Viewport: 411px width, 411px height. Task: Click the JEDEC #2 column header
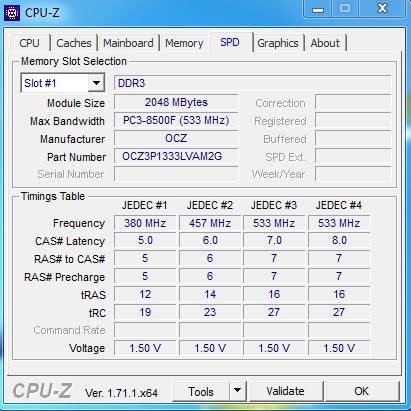tap(210, 205)
